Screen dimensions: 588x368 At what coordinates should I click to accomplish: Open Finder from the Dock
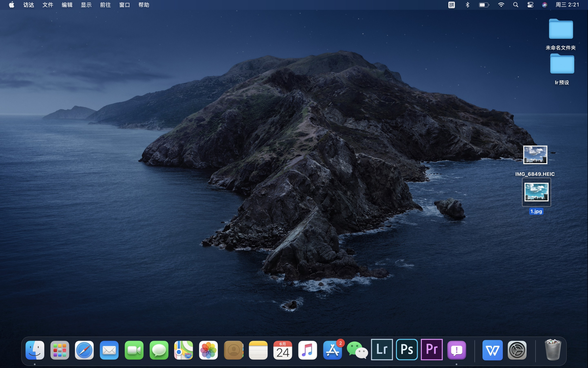(x=35, y=350)
